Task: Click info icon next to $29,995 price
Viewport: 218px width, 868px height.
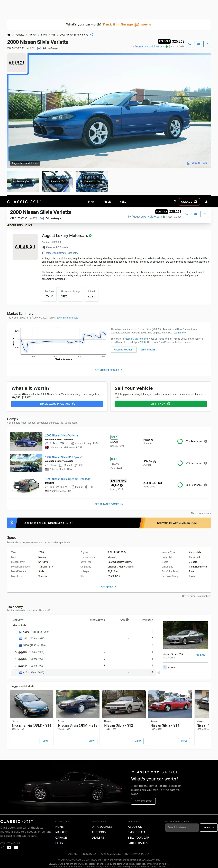Action: tap(121, 485)
